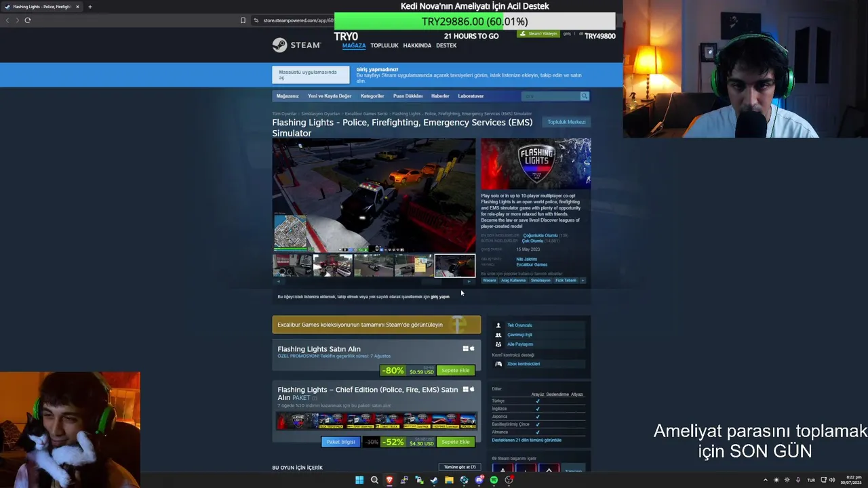Click Çoğunlukla Olumlu recent reviews link

[x=540, y=236]
